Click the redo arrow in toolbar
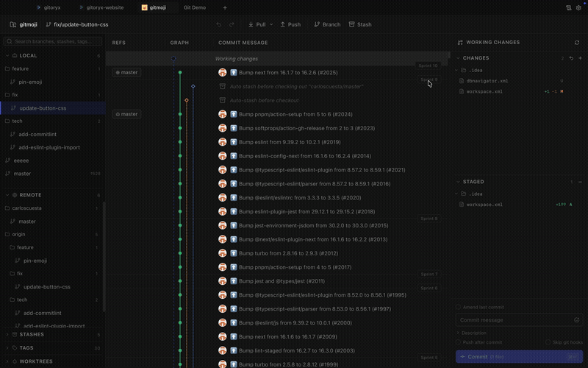 (232, 24)
